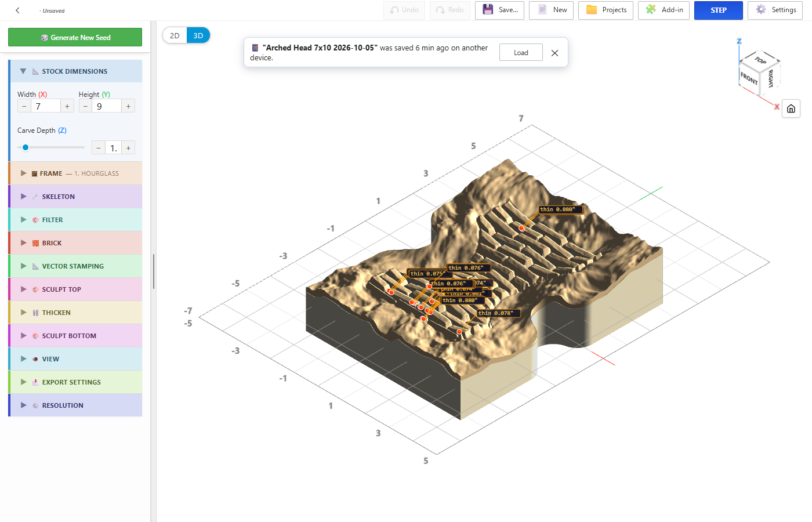Dismiss the saved project notification

point(554,53)
